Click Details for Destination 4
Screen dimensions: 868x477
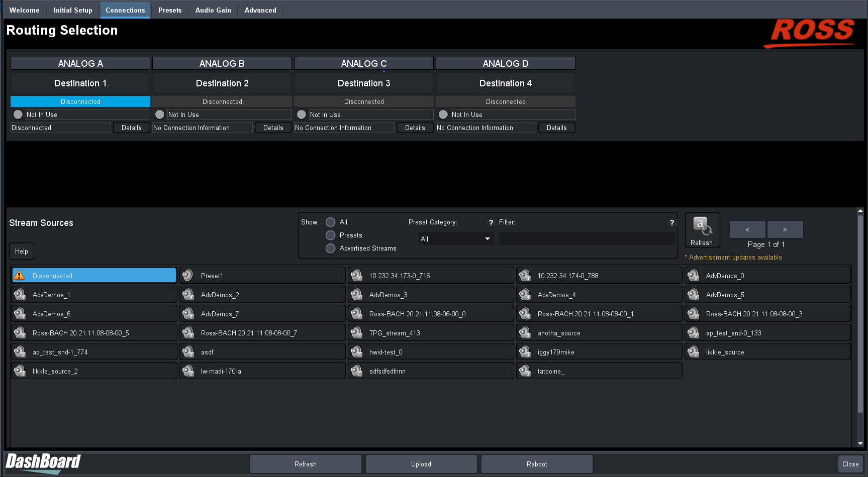click(557, 128)
